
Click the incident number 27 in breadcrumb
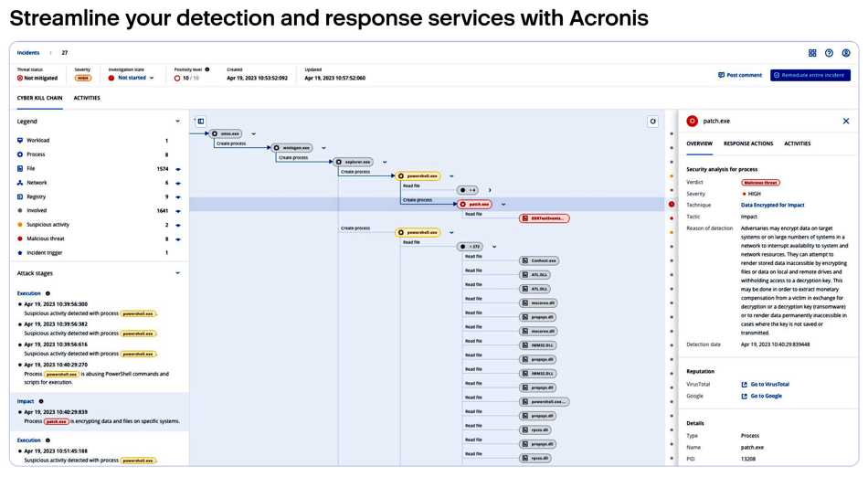point(65,53)
